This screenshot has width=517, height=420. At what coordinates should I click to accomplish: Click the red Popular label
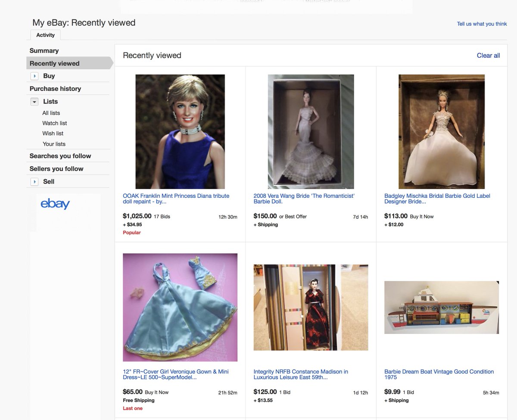pos(132,233)
